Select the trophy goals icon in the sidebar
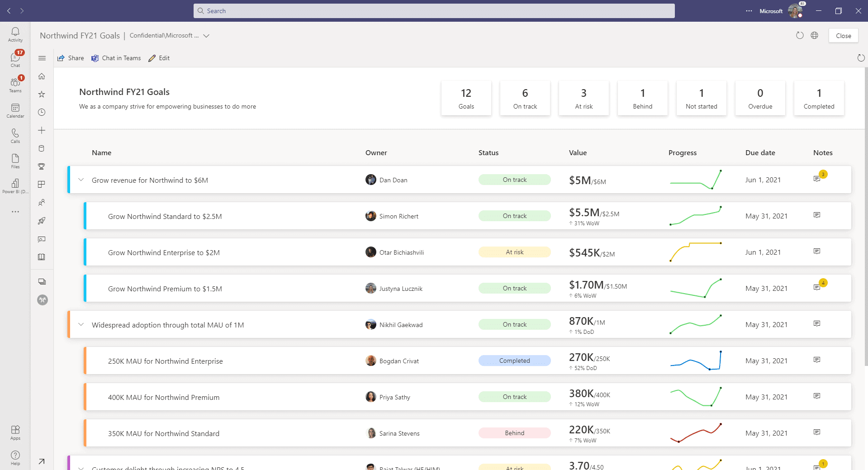 [42, 166]
